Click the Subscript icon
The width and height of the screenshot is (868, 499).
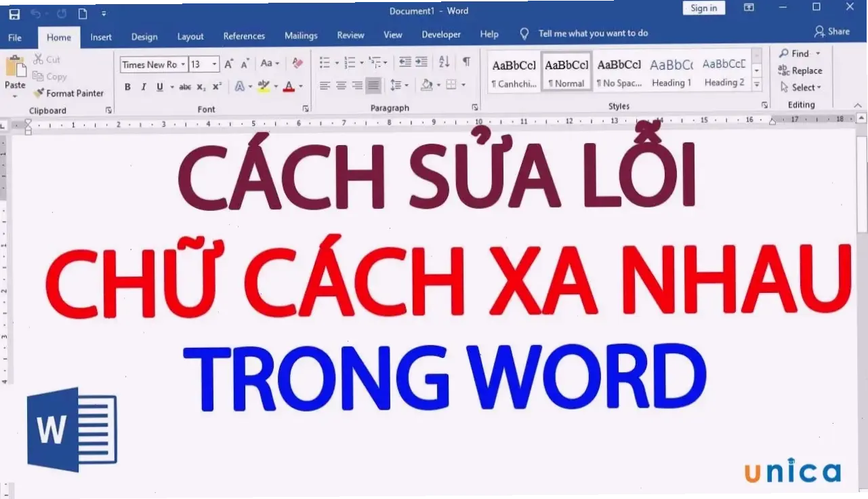pyautogui.click(x=201, y=87)
